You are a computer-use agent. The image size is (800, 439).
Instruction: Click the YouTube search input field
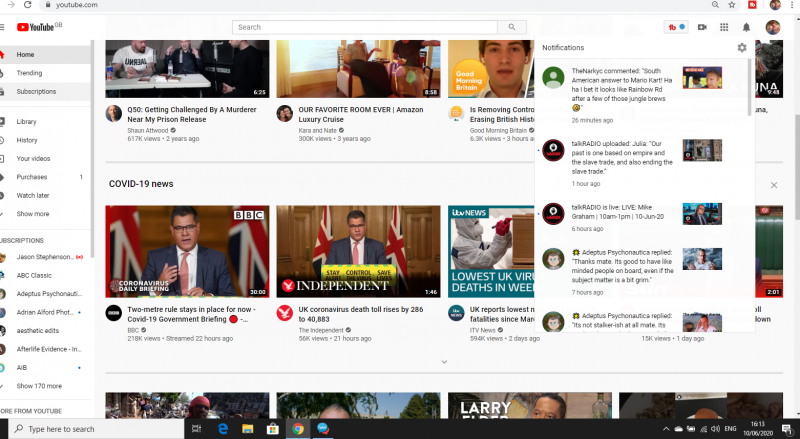[365, 27]
